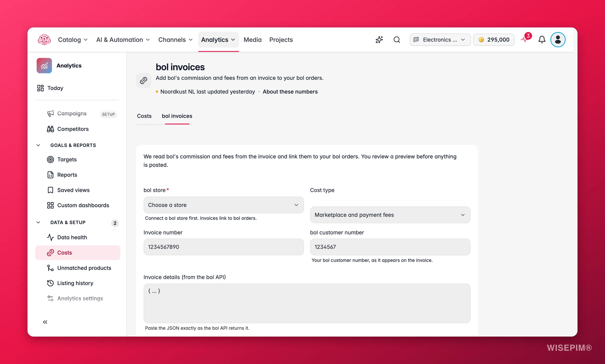Click the Targets bullseye icon
Screen dimensions: 605x364
pyautogui.click(x=50, y=159)
